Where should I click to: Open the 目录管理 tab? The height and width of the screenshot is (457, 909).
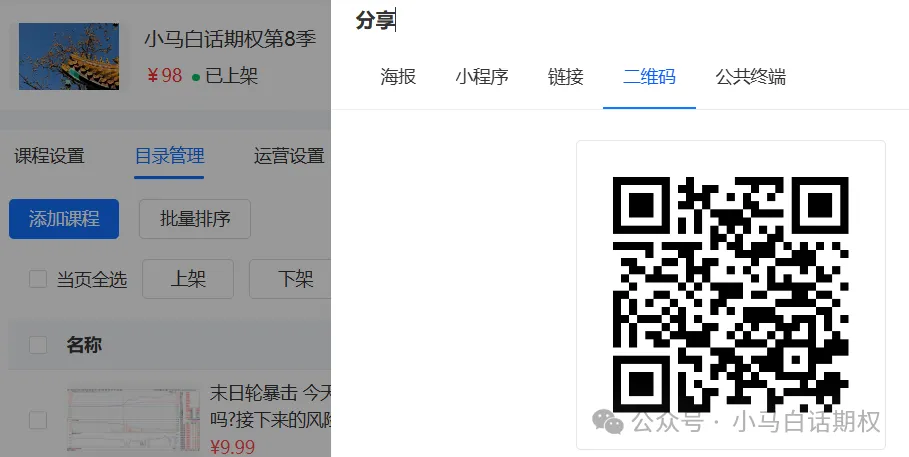[169, 156]
